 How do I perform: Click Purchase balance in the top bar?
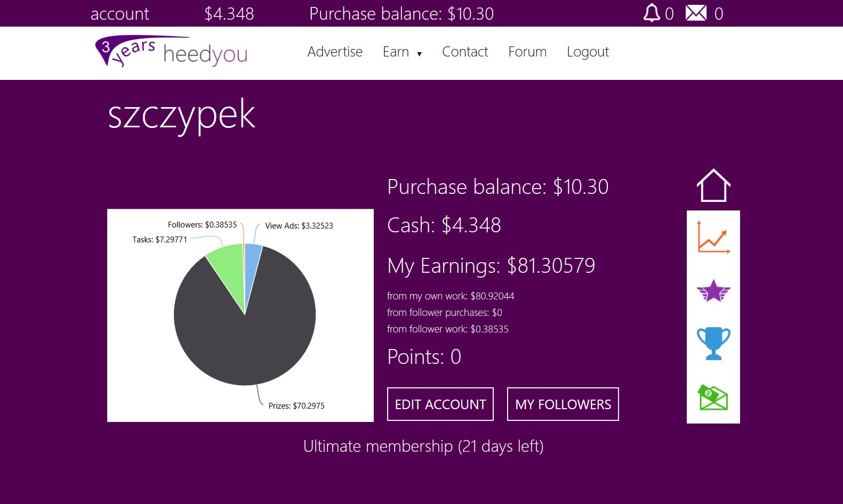(x=402, y=13)
